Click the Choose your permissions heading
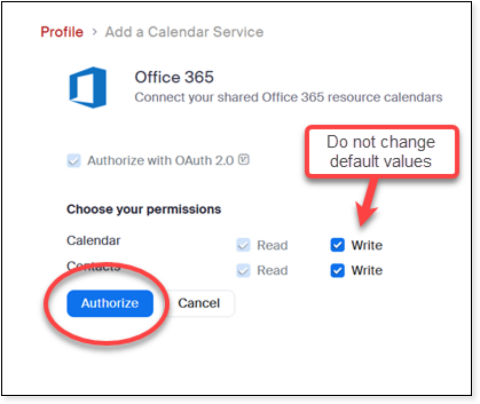 tap(144, 209)
